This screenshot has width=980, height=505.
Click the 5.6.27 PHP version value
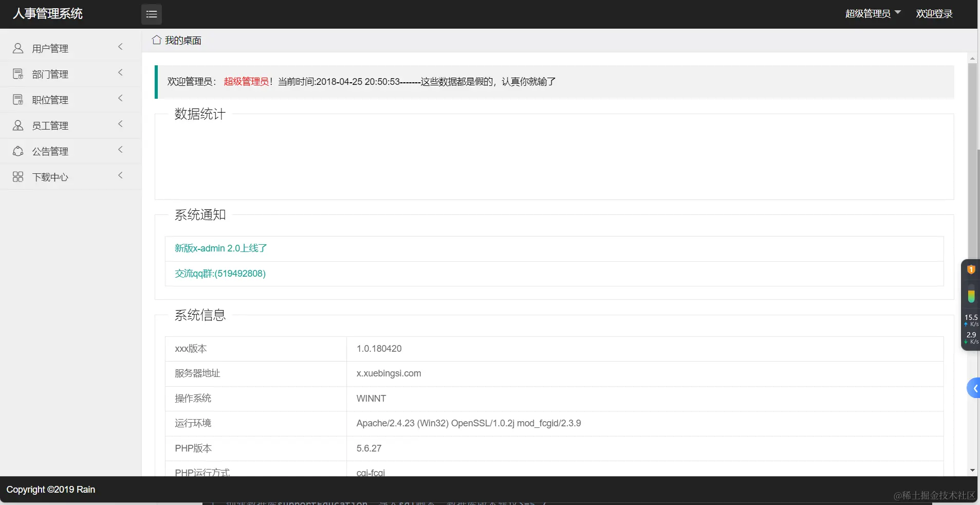click(369, 448)
